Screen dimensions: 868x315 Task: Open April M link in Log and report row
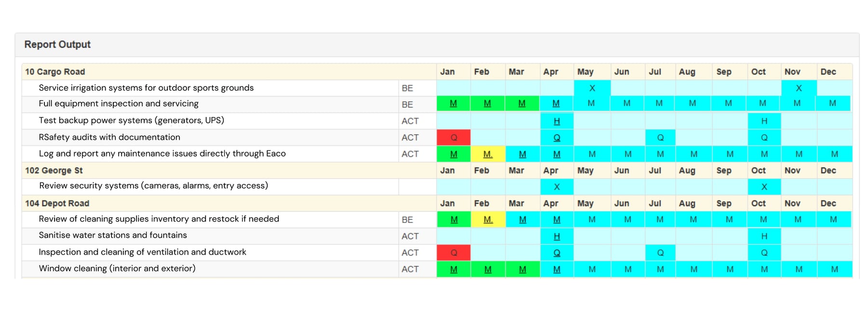(x=557, y=154)
